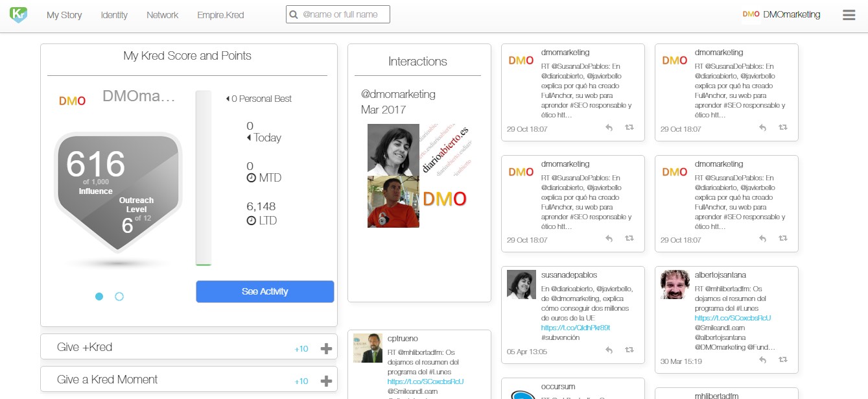The height and width of the screenshot is (399, 868).
Task: Click +10 label on Give a Kred Moment
Action: (301, 381)
